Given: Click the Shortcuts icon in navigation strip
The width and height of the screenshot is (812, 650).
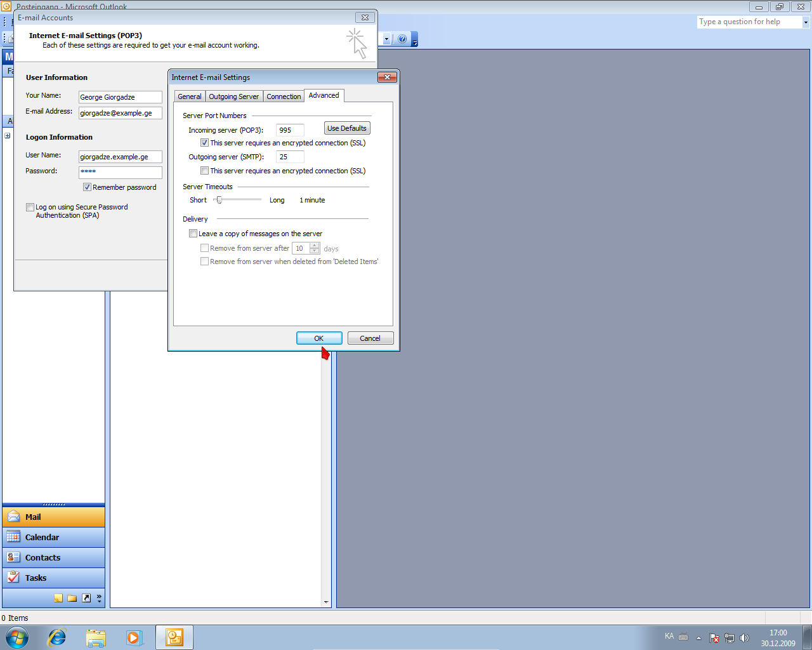Looking at the screenshot, I should tap(86, 598).
